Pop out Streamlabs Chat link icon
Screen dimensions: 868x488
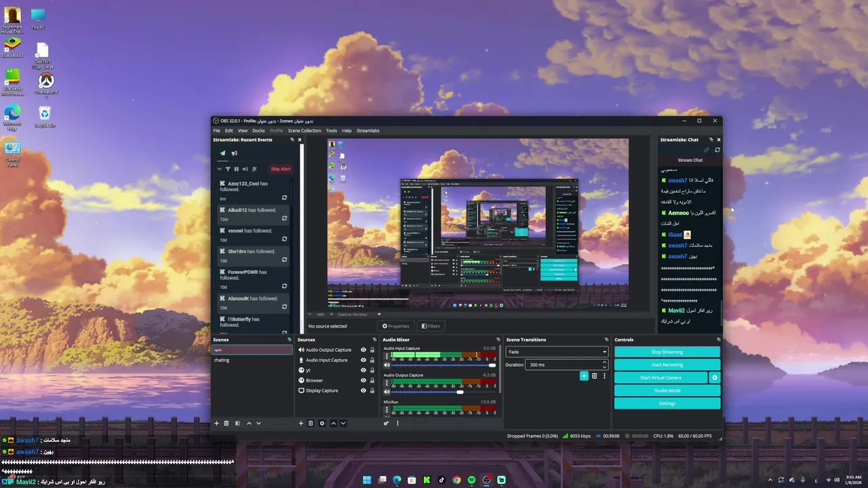pyautogui.click(x=707, y=150)
